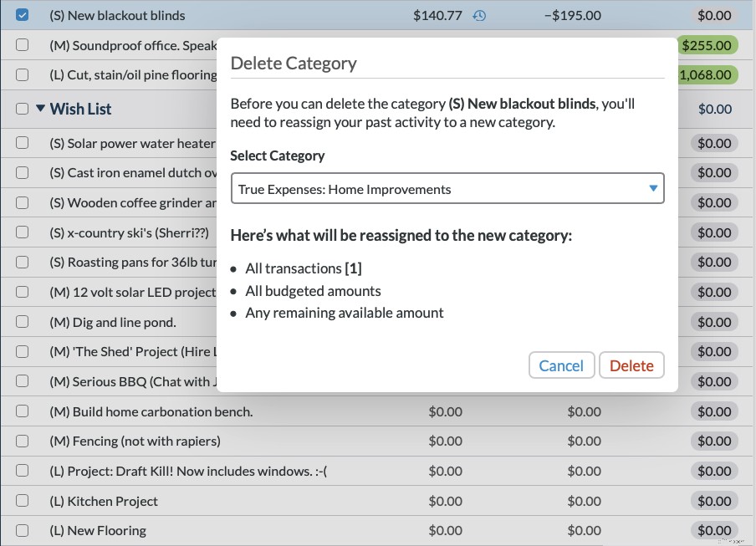Screen dimensions: 756x546
Task: Click the blue dropdown arrow in the modal
Action: point(653,188)
